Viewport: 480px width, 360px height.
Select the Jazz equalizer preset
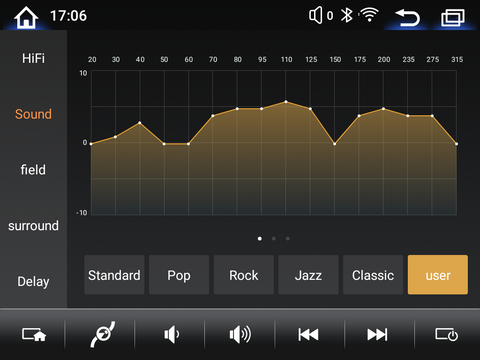[308, 275]
